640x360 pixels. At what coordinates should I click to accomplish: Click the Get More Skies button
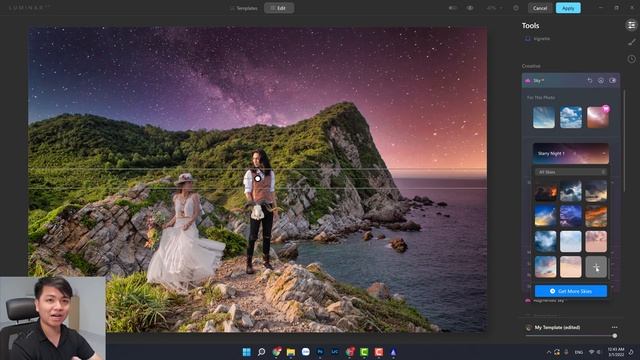(571, 291)
